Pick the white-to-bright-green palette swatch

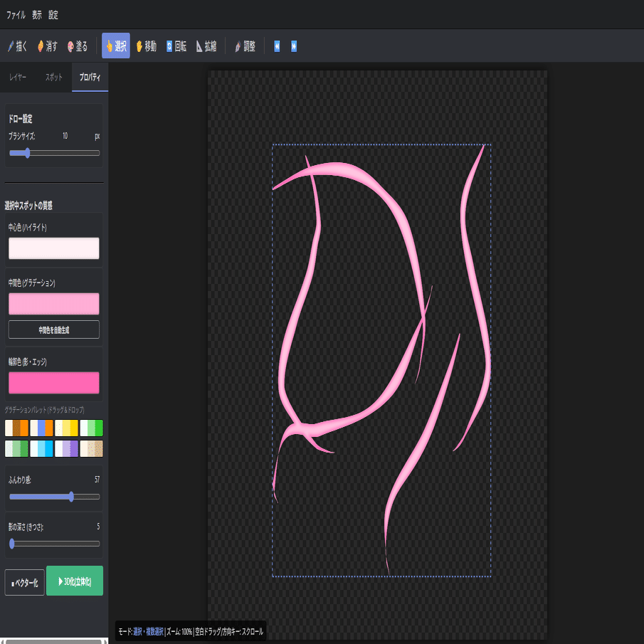point(92,428)
